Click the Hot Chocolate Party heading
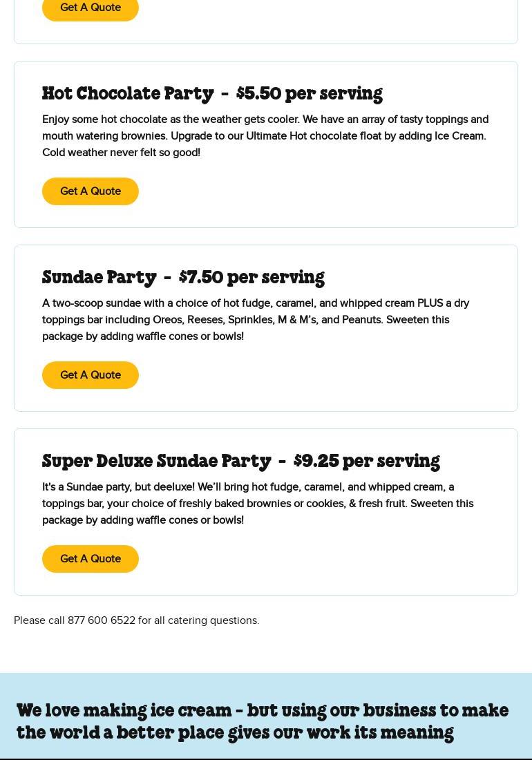The image size is (532, 760). [128, 93]
